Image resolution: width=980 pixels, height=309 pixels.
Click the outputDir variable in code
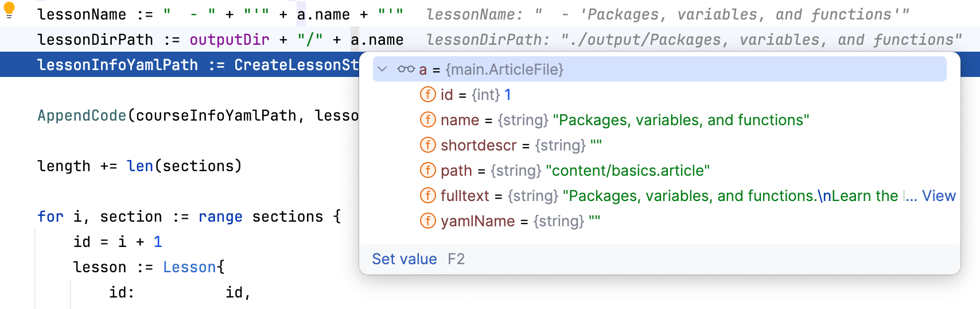(229, 40)
